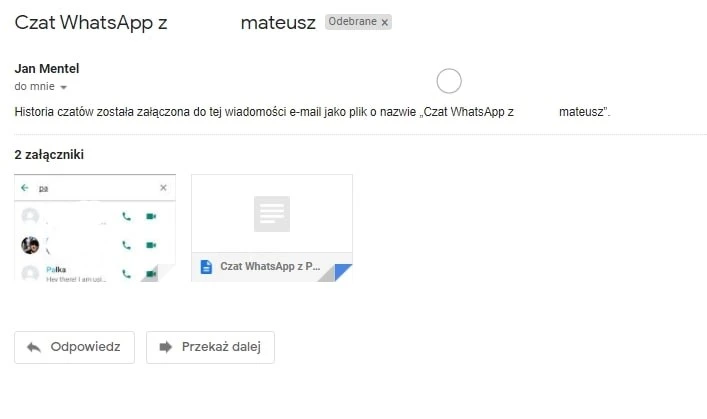This screenshot has height=419, width=707.
Task: Click the phone icon in second contact row
Action: coord(126,244)
